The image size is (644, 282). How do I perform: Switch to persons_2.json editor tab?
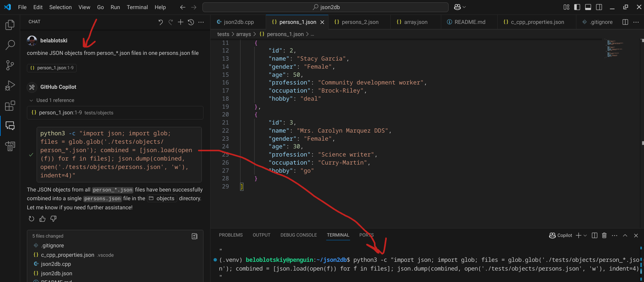[359, 22]
